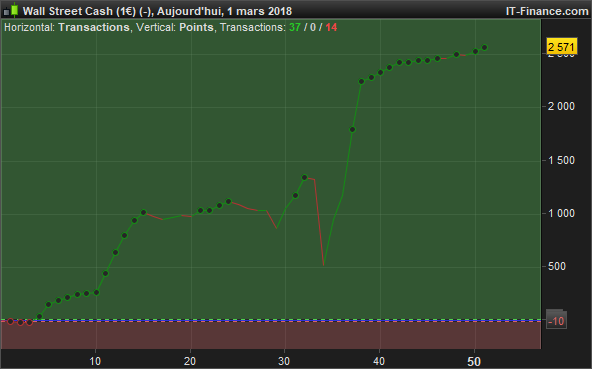Click the '10' horizontal axis label
This screenshot has width=592, height=369.
click(95, 361)
